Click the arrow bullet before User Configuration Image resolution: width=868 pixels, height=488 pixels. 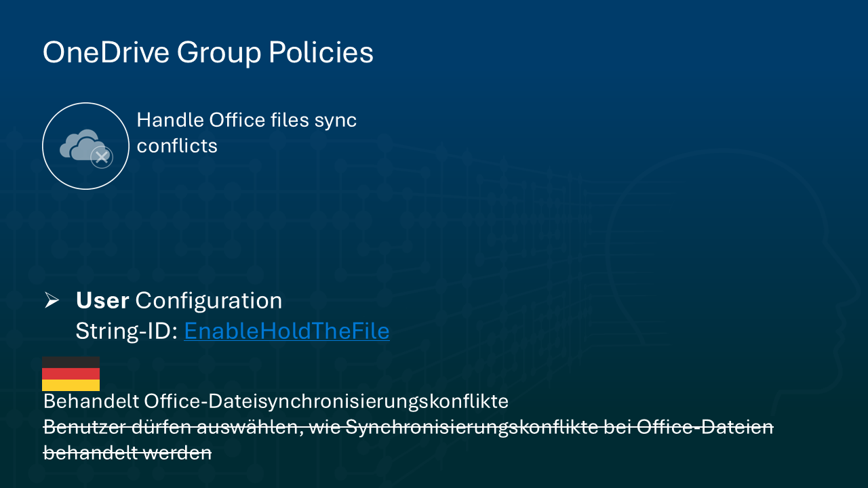tap(52, 300)
